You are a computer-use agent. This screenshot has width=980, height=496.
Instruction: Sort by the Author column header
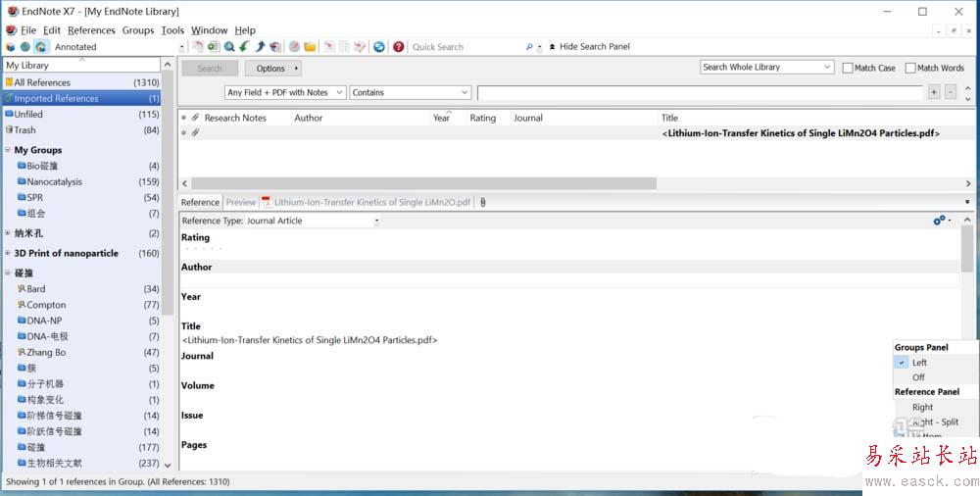click(x=308, y=118)
